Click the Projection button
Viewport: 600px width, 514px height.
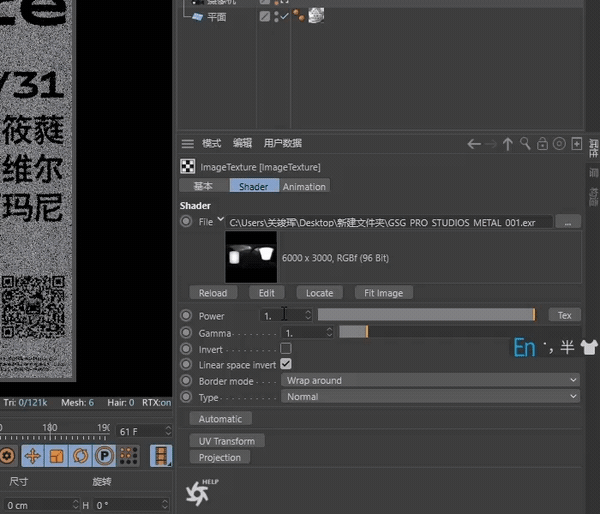(220, 457)
